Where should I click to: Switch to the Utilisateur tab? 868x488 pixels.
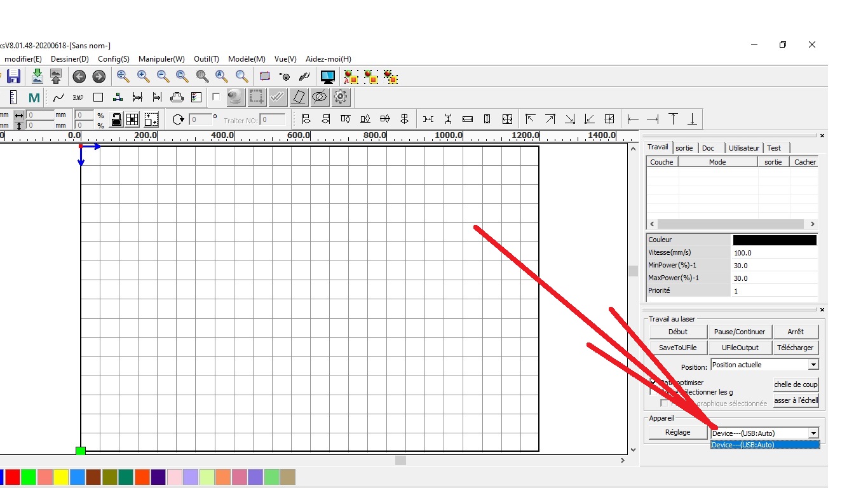(x=743, y=148)
